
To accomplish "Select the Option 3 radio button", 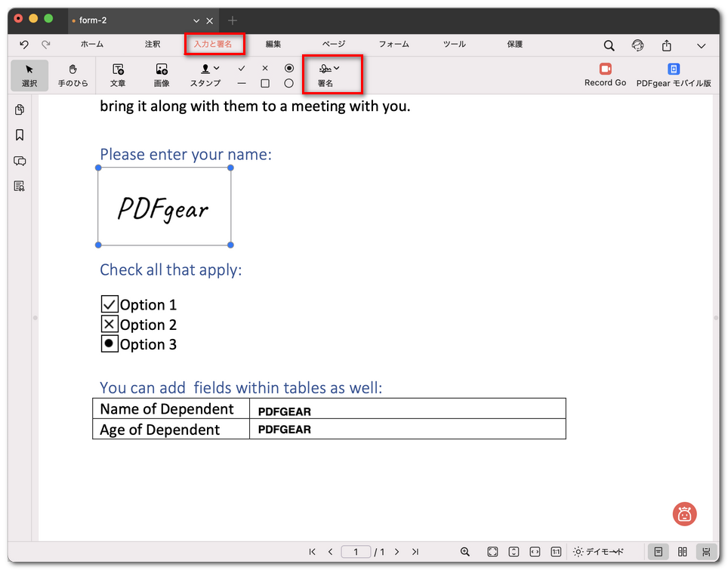I will point(109,344).
